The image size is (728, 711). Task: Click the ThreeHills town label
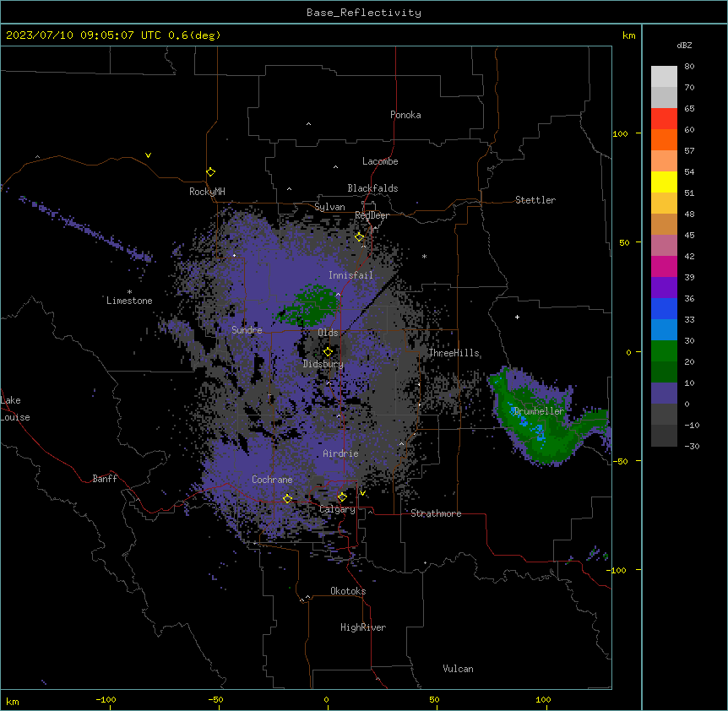point(454,353)
